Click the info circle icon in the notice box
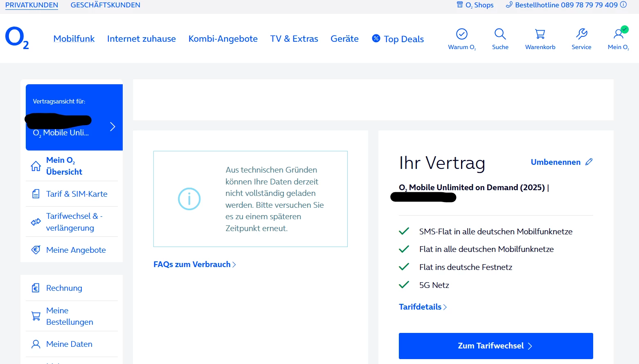This screenshot has height=364, width=639. coord(189,199)
